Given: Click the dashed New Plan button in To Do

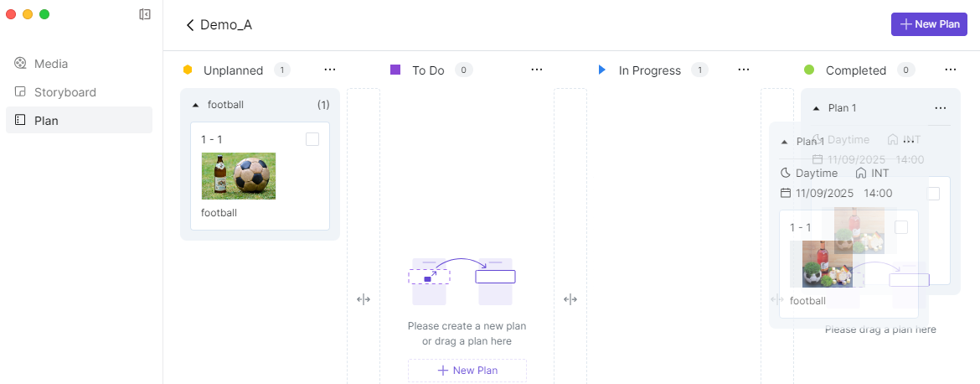Looking at the screenshot, I should coord(467,371).
